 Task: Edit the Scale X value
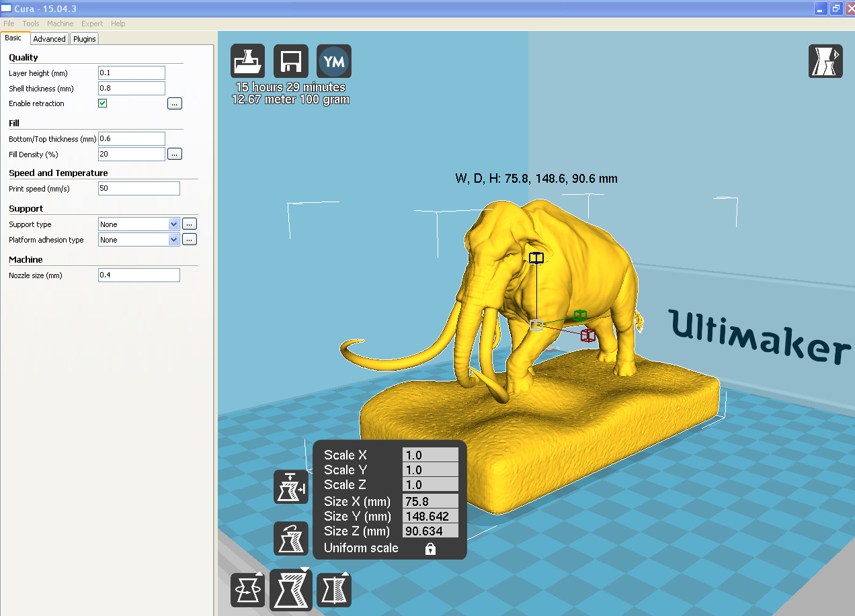430,455
